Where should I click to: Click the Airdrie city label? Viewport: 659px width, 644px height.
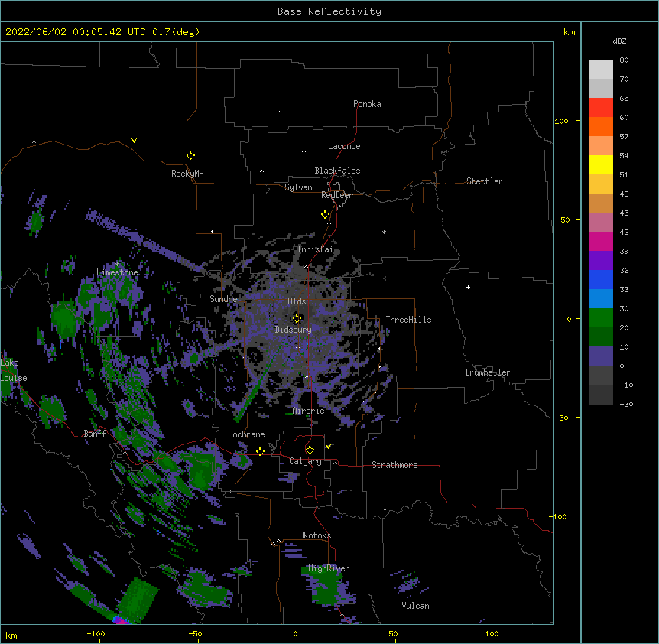(x=309, y=411)
